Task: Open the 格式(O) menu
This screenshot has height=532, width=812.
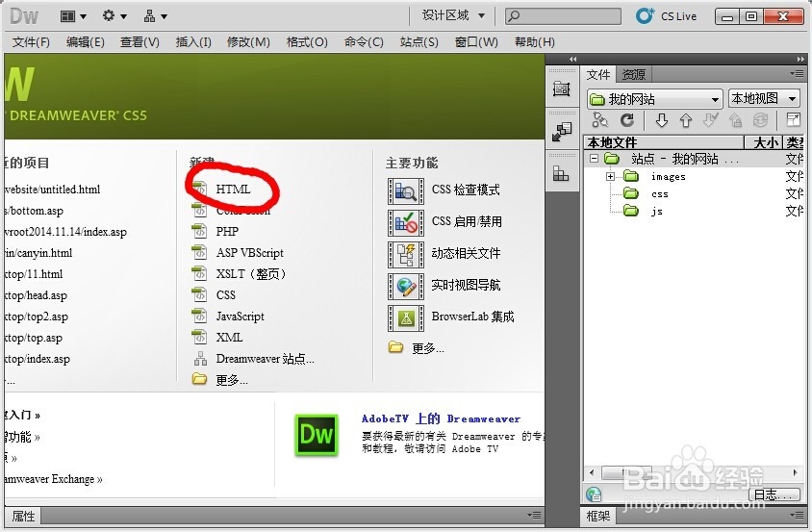Action: [307, 42]
